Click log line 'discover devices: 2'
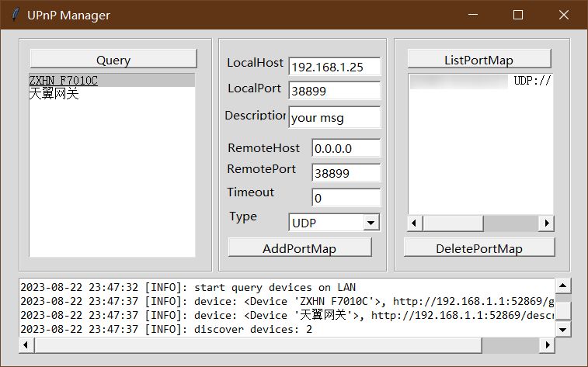Image resolution: width=588 pixels, height=367 pixels. 253,330
